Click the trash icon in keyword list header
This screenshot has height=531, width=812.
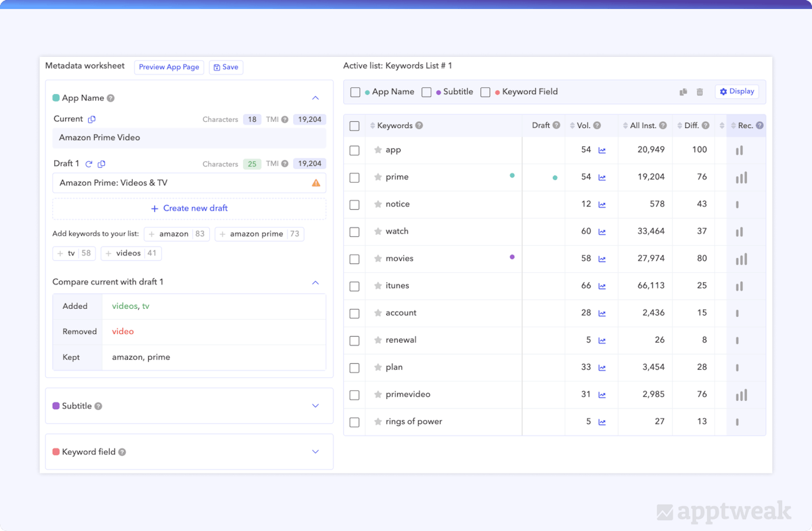(700, 92)
